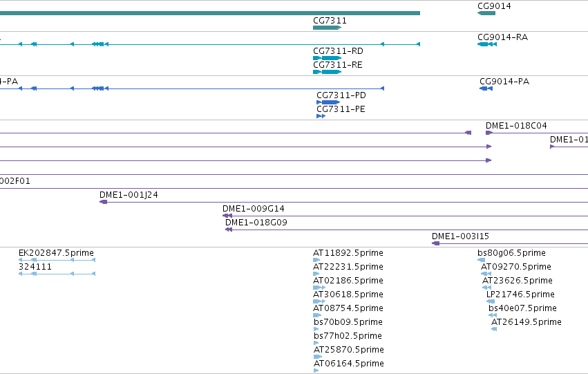The image size is (588, 374).
Task: Click the CG7311-RD transcript glyph
Action: click(x=327, y=58)
